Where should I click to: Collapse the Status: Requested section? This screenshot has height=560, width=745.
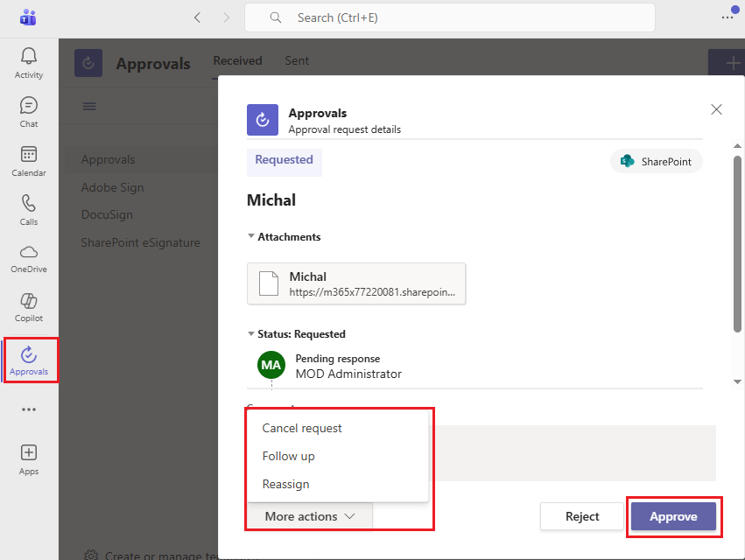(x=251, y=334)
